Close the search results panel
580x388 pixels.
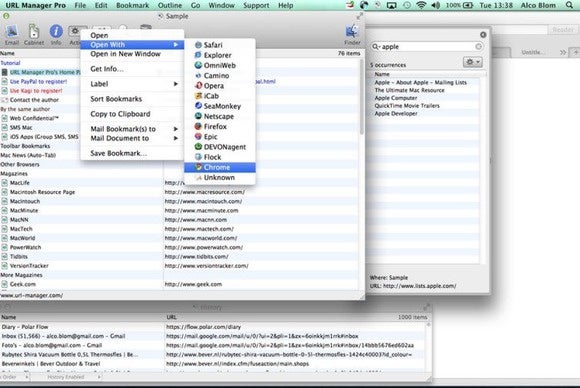click(x=483, y=34)
